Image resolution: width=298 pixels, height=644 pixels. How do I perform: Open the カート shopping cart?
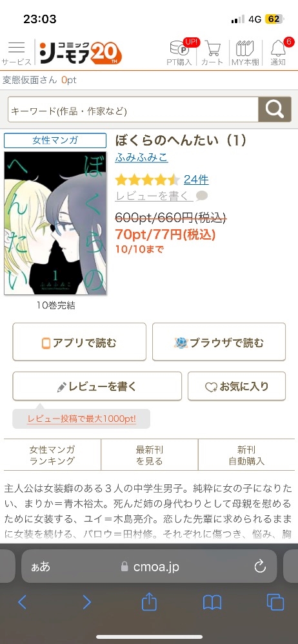click(212, 53)
